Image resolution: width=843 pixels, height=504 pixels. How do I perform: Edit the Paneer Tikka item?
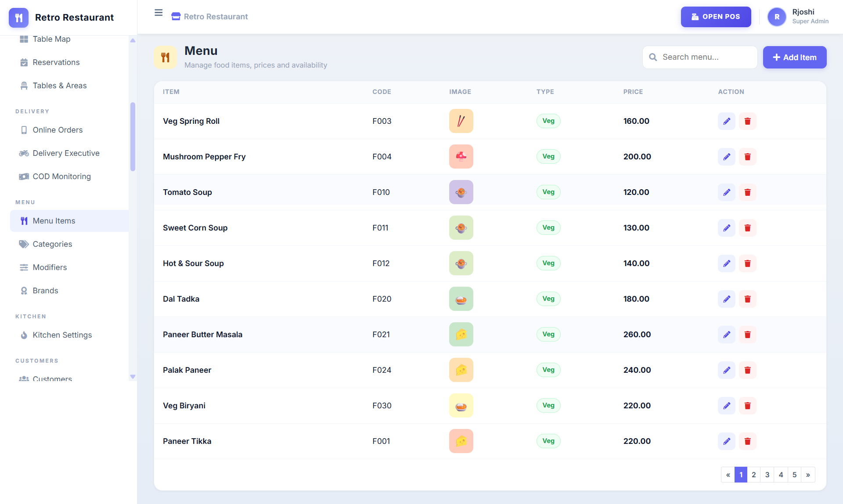click(x=727, y=441)
